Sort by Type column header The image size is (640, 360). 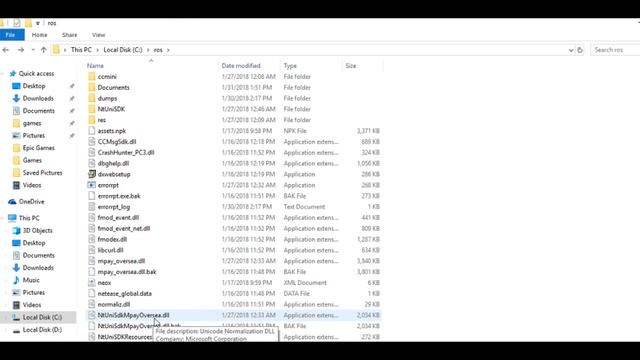[290, 66]
